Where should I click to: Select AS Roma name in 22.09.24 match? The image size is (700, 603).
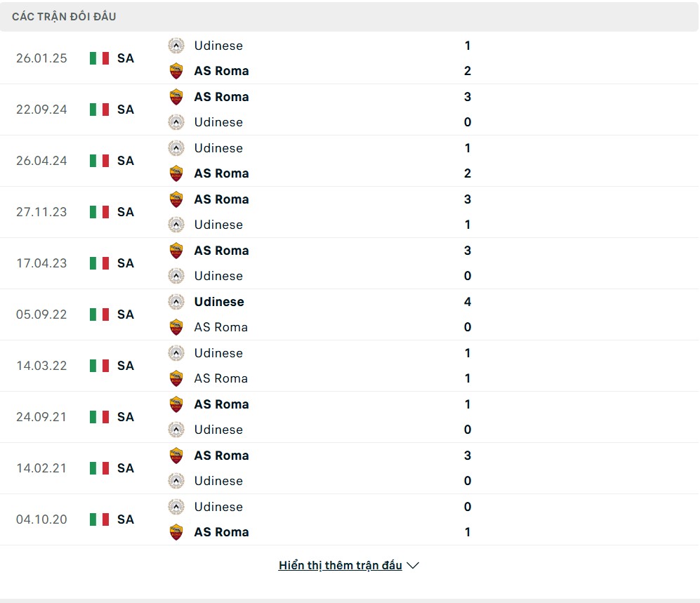[221, 97]
